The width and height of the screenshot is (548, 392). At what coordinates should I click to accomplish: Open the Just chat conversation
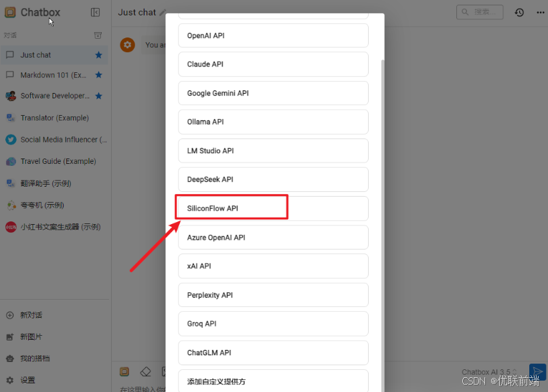(x=54, y=55)
